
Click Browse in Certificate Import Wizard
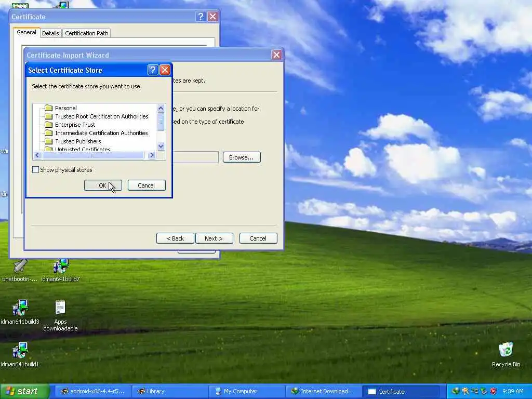pyautogui.click(x=242, y=157)
